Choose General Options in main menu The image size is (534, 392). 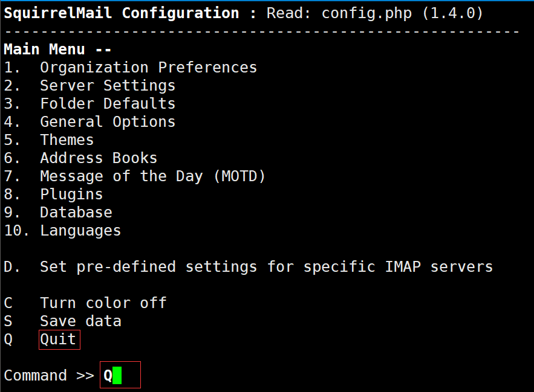click(108, 122)
